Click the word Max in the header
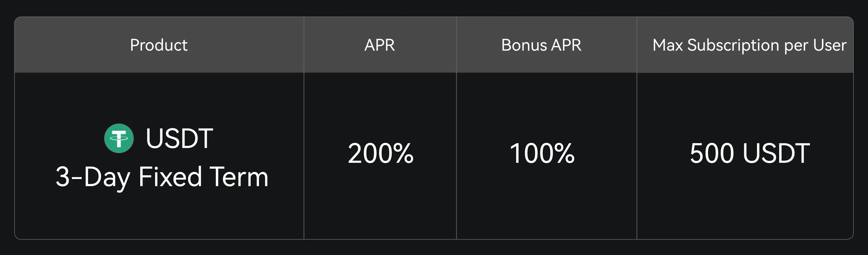Viewport: 868px width, 255px height. [x=668, y=45]
